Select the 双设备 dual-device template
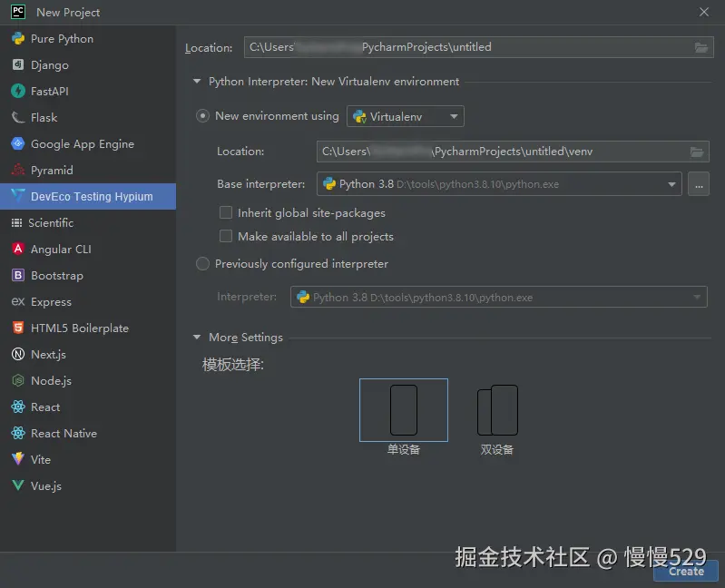The height and width of the screenshot is (588, 725). pos(497,410)
